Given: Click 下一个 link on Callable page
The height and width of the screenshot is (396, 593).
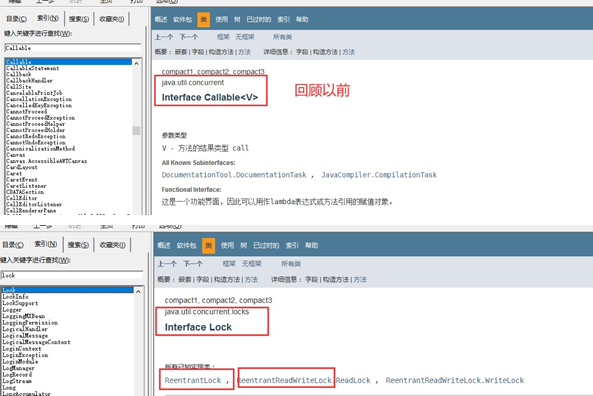Looking at the screenshot, I should click(x=189, y=37).
